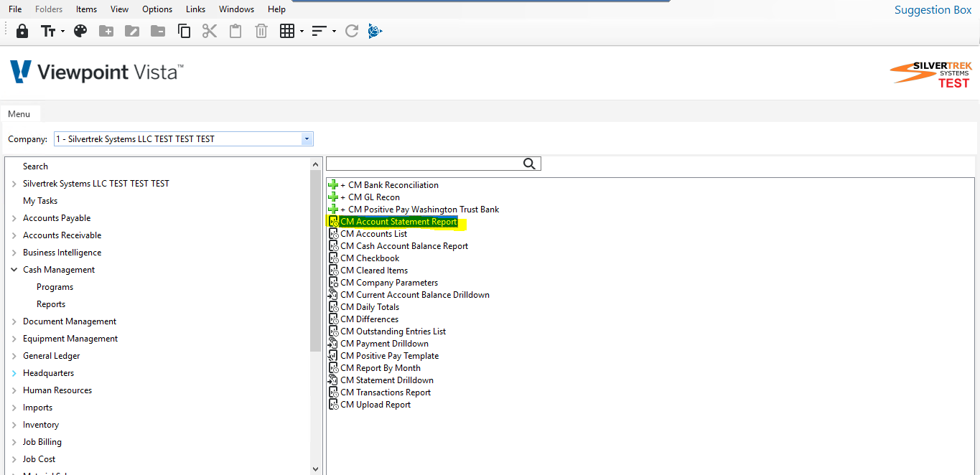Image resolution: width=980 pixels, height=475 pixels.
Task: Click the green plus icon beside CM Bank Reconciliation
Action: (x=333, y=185)
